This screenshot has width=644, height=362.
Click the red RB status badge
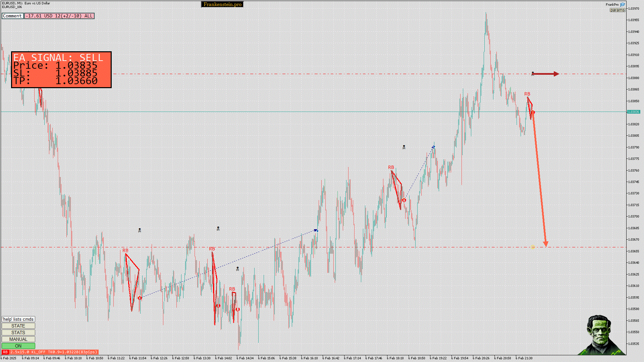tap(5, 352)
